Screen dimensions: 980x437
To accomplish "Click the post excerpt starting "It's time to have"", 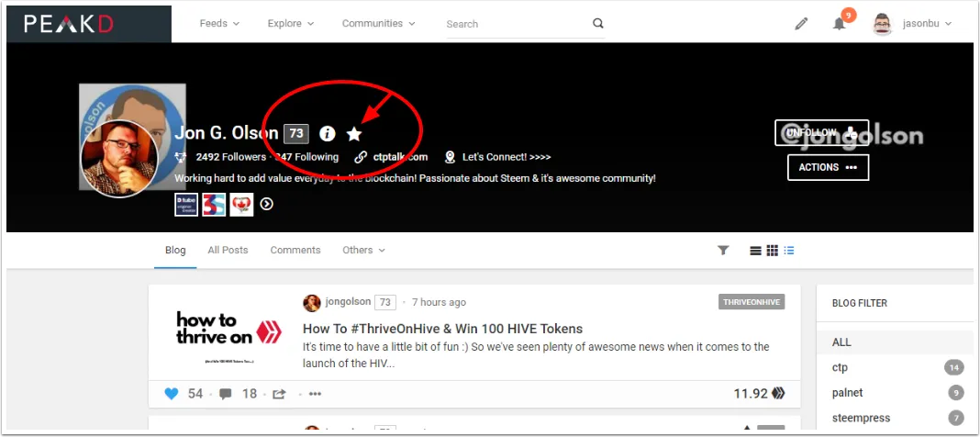I will pyautogui.click(x=536, y=354).
